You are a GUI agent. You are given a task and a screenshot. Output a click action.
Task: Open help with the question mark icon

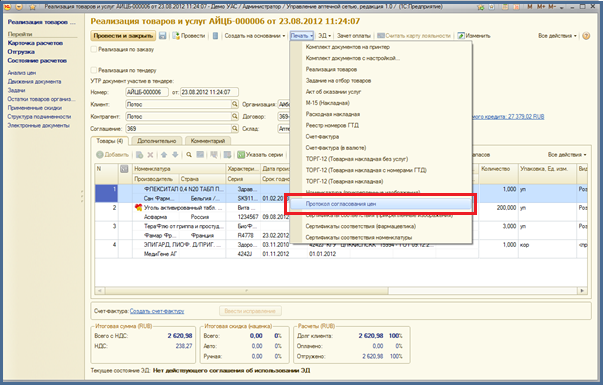pyautogui.click(x=586, y=36)
